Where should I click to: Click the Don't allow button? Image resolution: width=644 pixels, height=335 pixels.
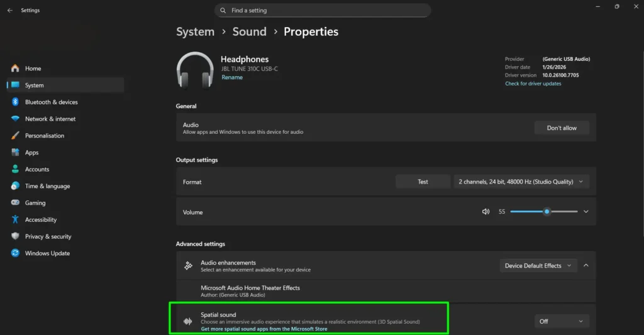tap(562, 128)
